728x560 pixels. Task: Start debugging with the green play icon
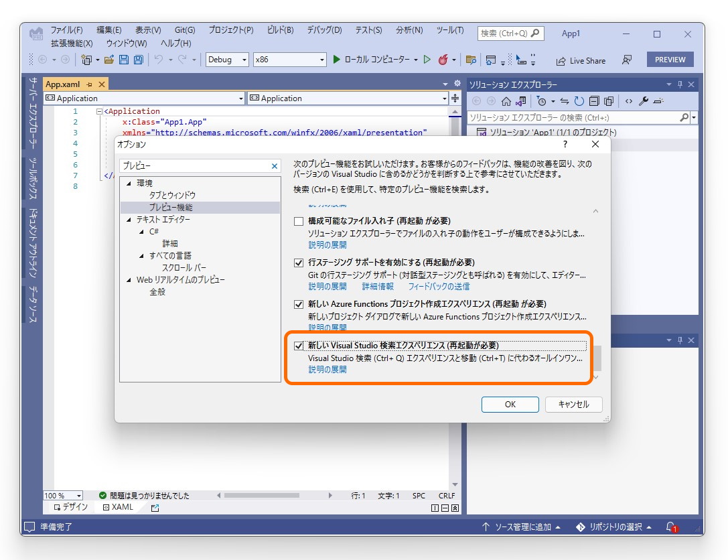pyautogui.click(x=337, y=60)
